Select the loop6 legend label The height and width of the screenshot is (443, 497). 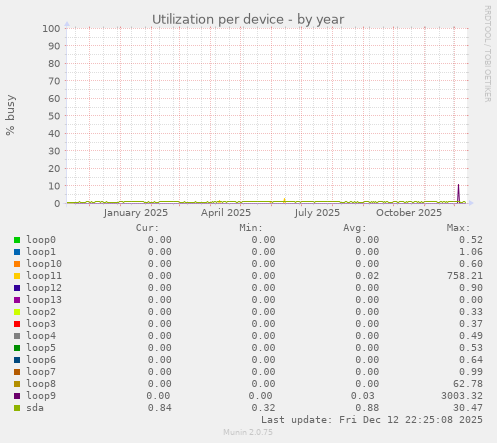point(41,360)
